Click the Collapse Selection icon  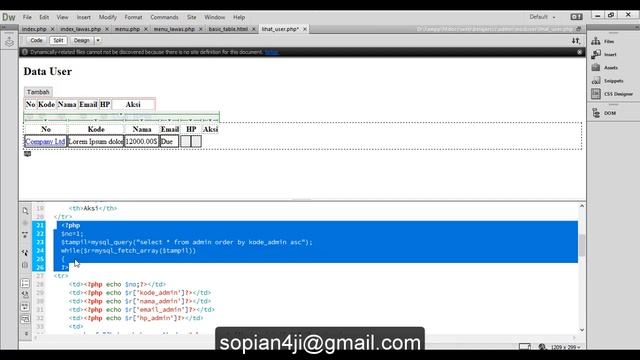point(25,235)
